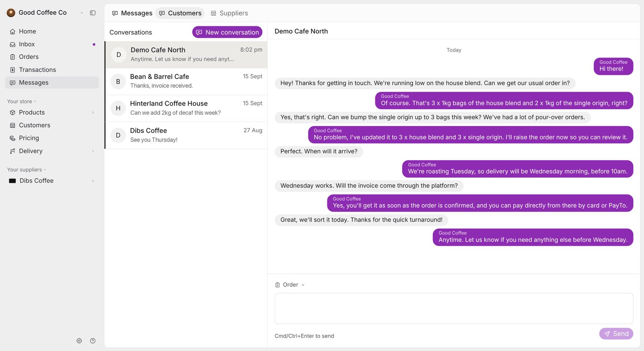Click the Dibs Coffee supplier black logo

pyautogui.click(x=13, y=181)
